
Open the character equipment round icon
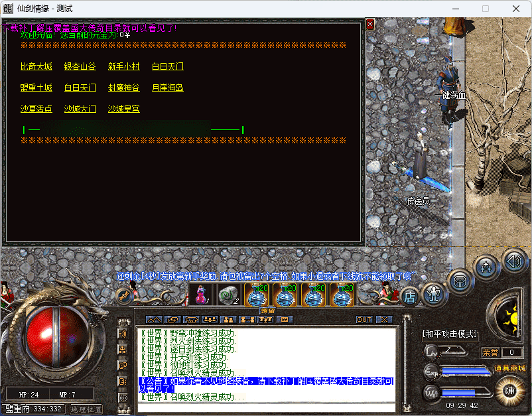click(x=434, y=295)
